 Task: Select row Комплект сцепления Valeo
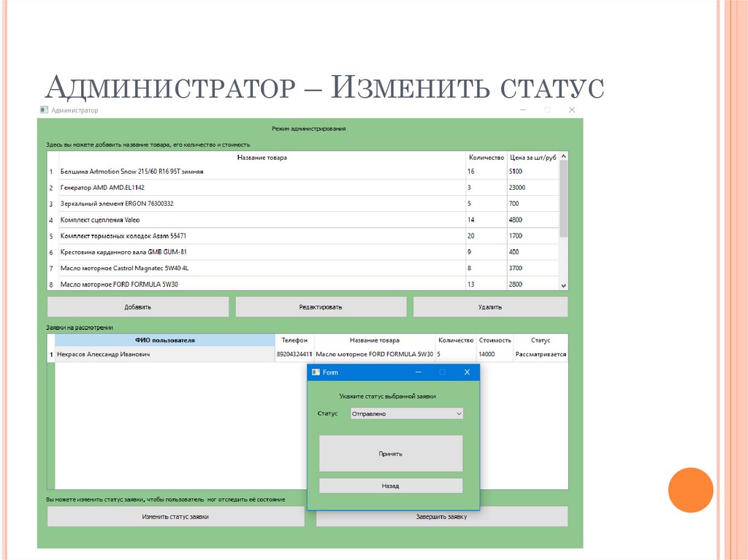pos(100,220)
